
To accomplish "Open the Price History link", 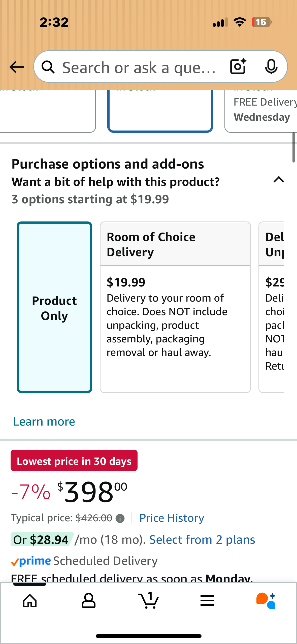I will coord(172,518).
